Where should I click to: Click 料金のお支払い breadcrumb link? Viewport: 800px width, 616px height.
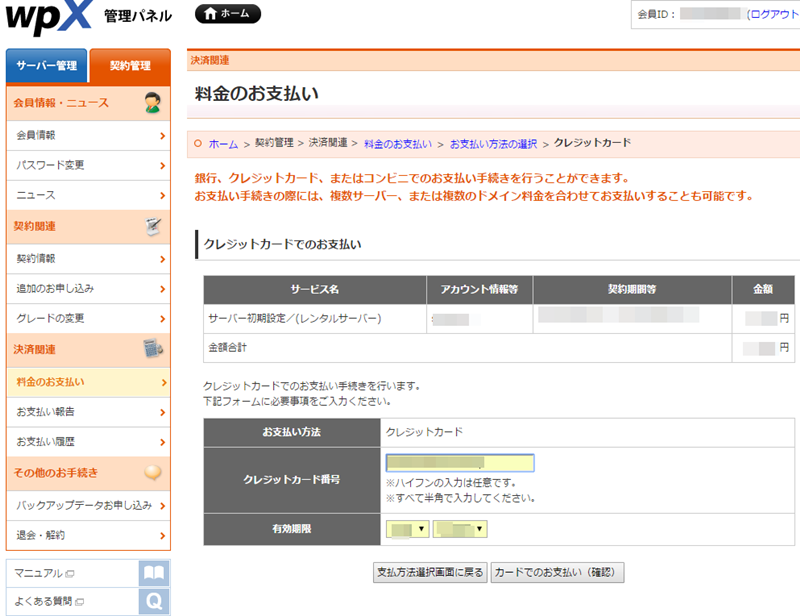[x=398, y=144]
